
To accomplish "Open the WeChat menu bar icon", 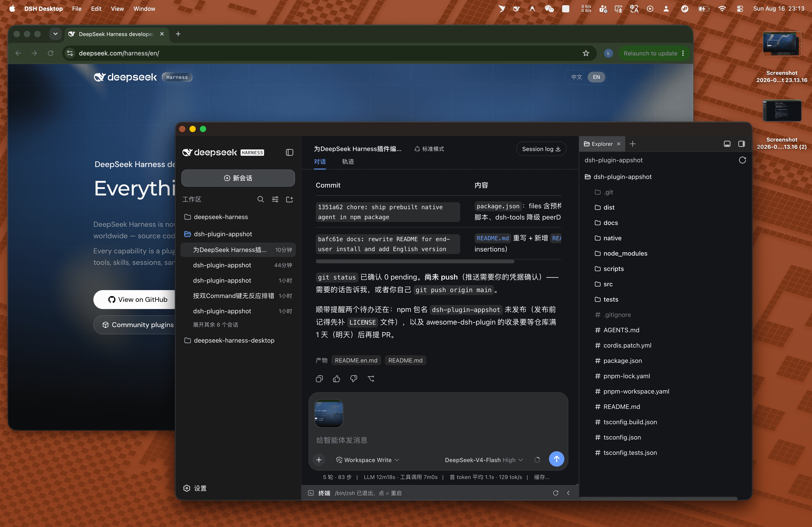I will pyautogui.click(x=549, y=9).
